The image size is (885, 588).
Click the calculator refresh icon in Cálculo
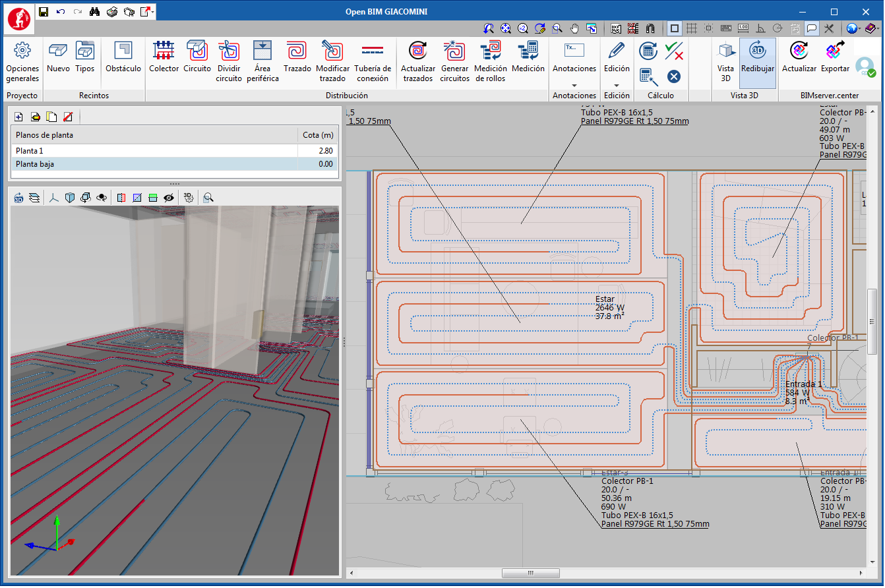coord(648,50)
